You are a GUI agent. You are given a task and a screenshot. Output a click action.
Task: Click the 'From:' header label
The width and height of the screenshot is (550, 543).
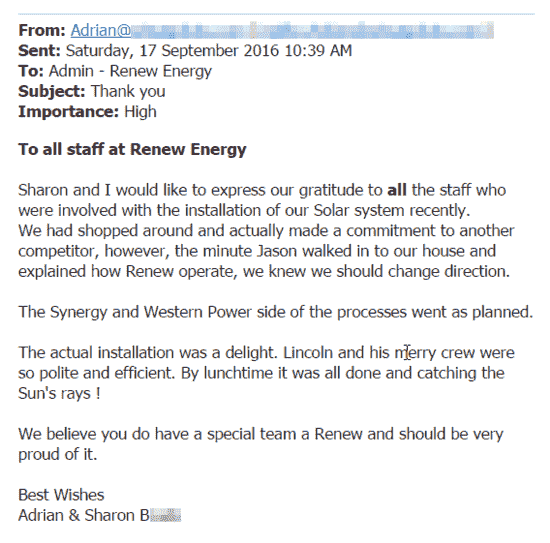42,30
